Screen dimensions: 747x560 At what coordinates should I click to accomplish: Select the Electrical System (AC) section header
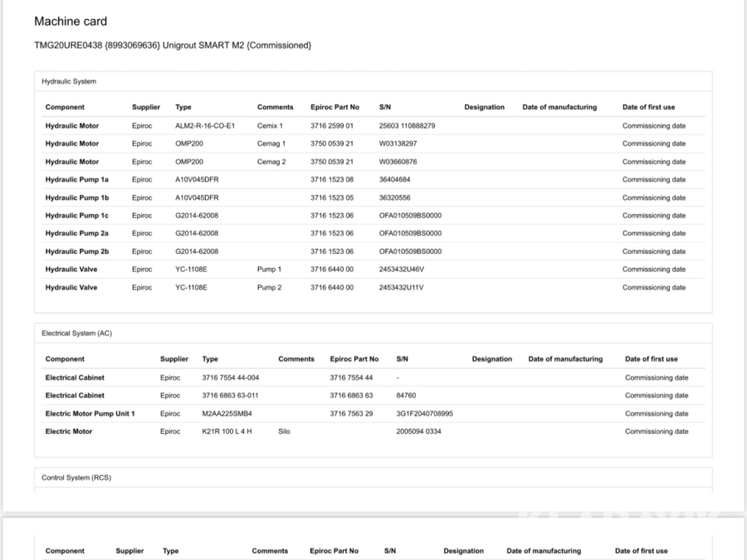[76, 334]
